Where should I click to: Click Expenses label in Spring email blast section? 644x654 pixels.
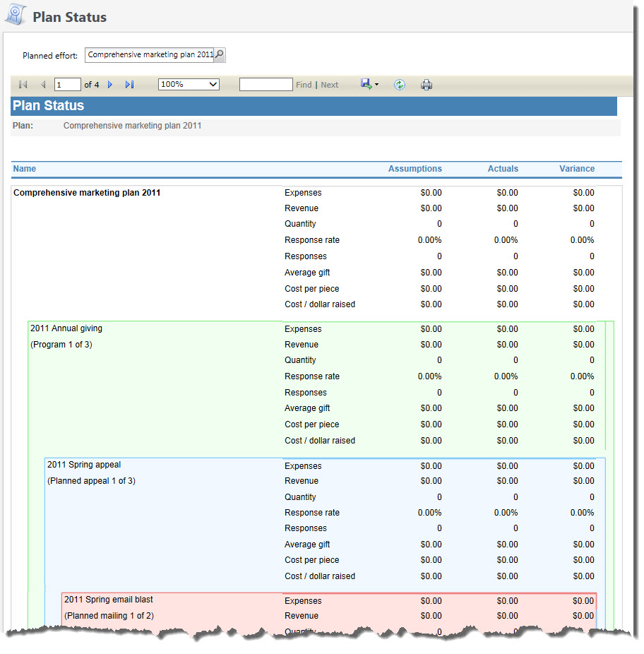coord(303,600)
